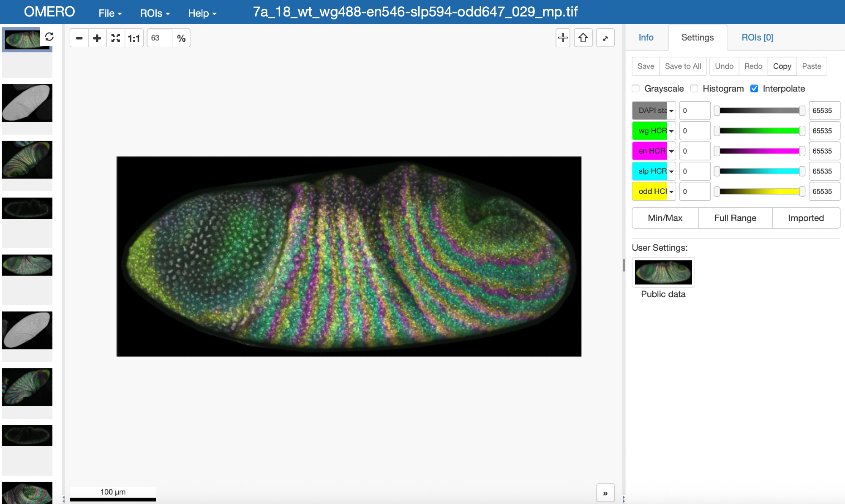This screenshot has width=845, height=504.
Task: Toggle full screen viewer icon
Action: [605, 38]
